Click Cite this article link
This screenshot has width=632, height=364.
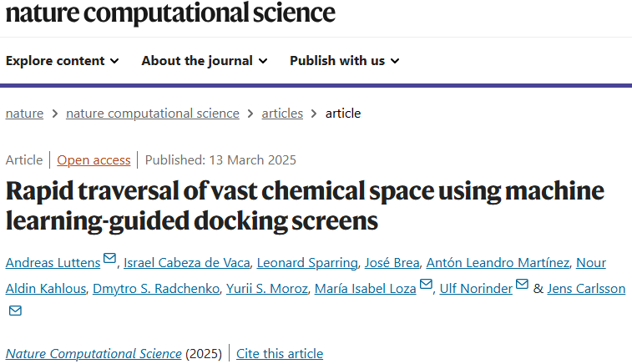(x=280, y=353)
